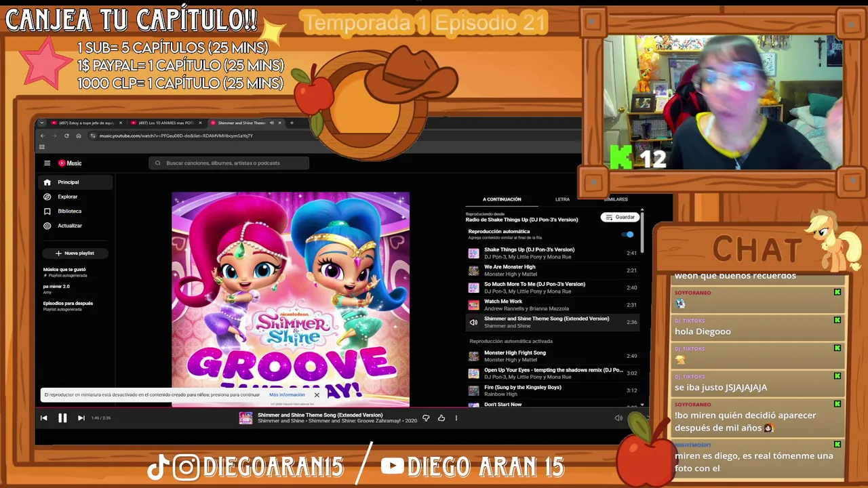This screenshot has width=868, height=488.
Task: Click the Shimmer and Shine album artwork
Action: coord(290,299)
